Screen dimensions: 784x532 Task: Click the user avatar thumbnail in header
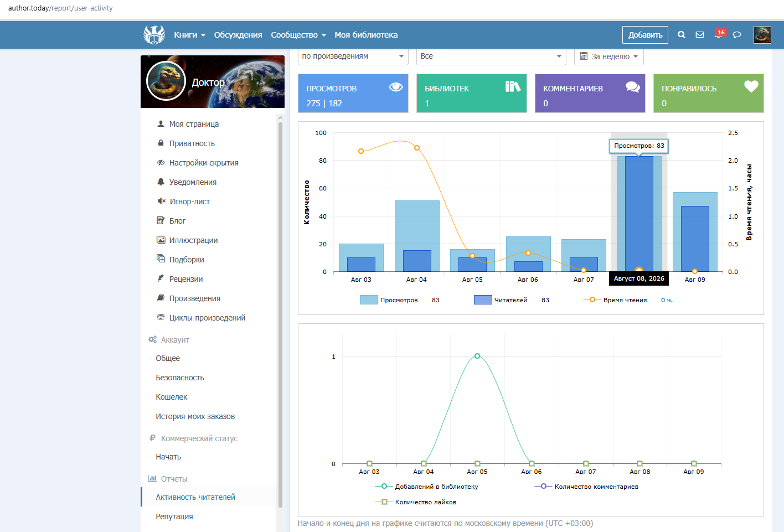point(762,35)
